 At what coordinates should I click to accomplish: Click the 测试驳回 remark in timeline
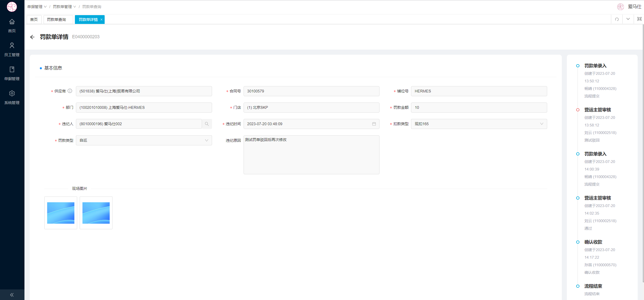pos(592,140)
